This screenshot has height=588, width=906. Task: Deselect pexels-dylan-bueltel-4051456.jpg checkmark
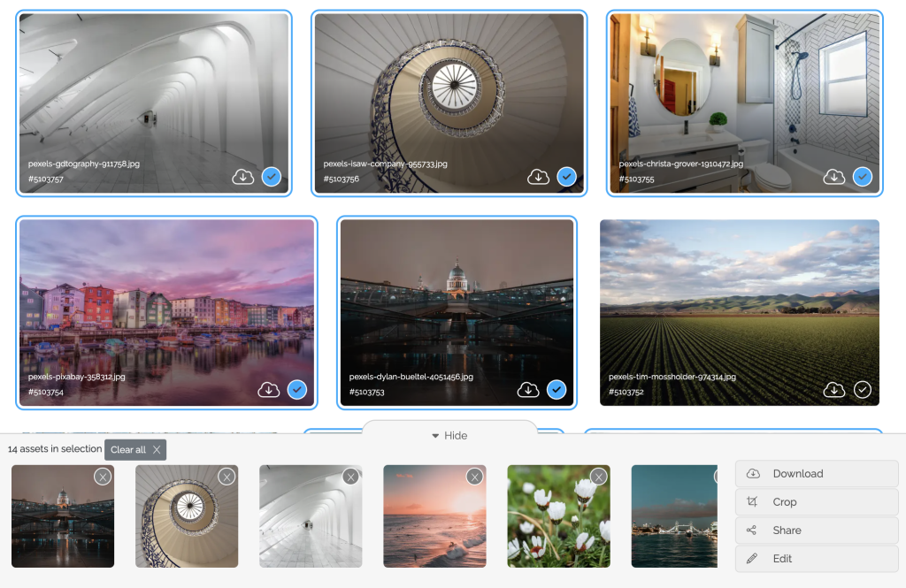[x=557, y=390]
